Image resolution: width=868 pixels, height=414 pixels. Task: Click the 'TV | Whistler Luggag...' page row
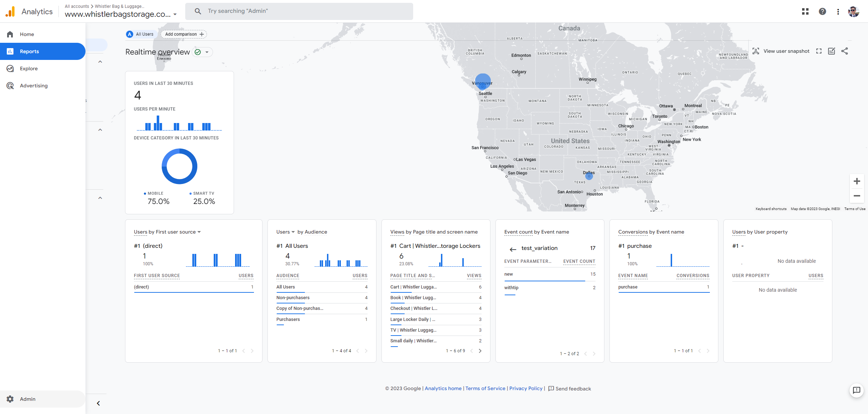coord(436,330)
